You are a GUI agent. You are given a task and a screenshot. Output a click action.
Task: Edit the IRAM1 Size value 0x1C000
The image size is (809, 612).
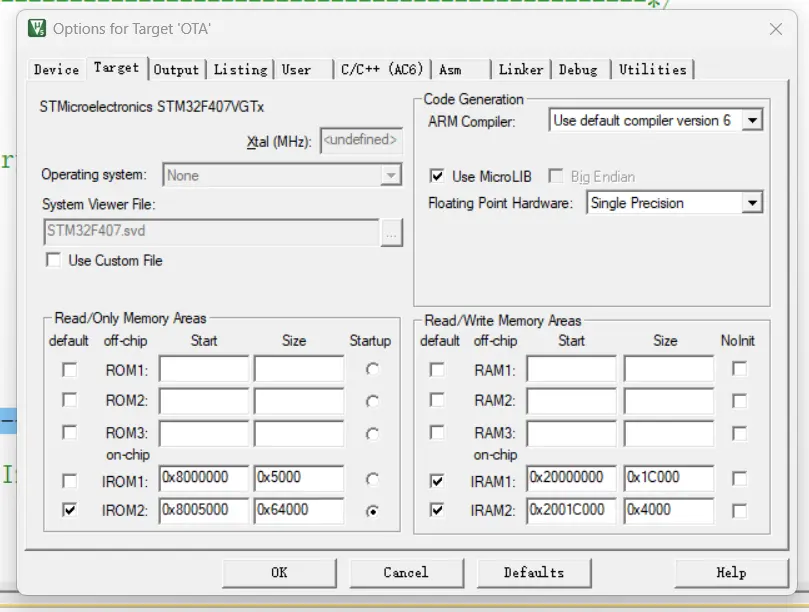pyautogui.click(x=669, y=478)
